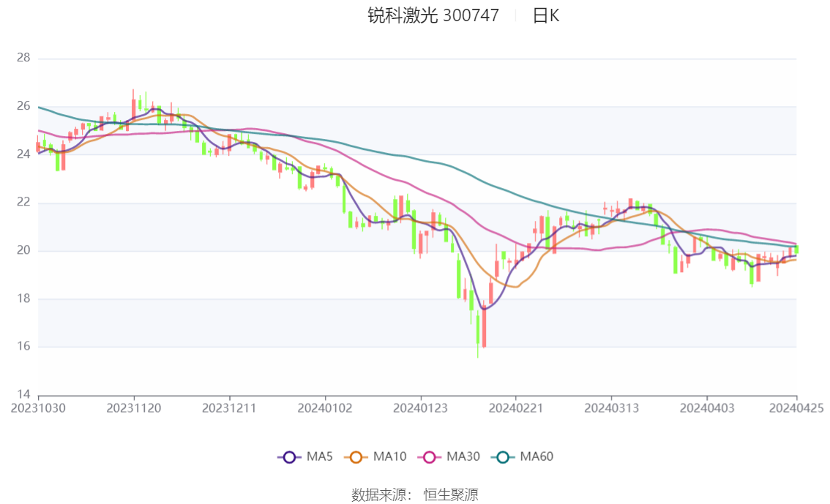The height and width of the screenshot is (504, 830).
Task: Click the 20240221 date on x-axis
Action: click(515, 408)
